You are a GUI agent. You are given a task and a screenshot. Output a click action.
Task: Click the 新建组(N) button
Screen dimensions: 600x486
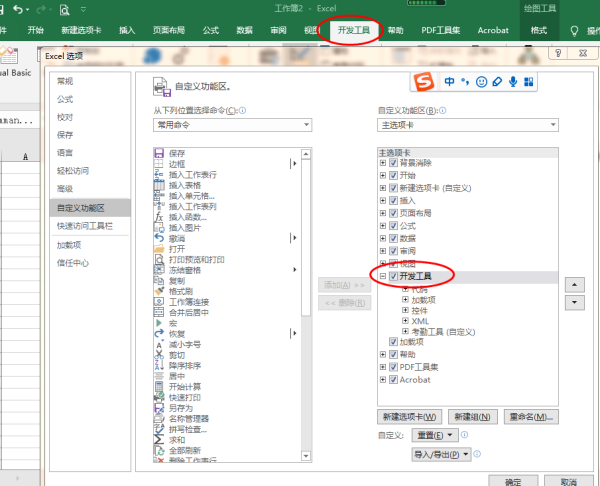point(473,417)
